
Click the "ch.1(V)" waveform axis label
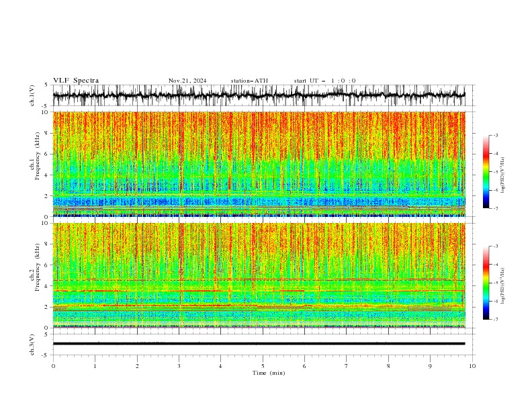pyautogui.click(x=32, y=95)
